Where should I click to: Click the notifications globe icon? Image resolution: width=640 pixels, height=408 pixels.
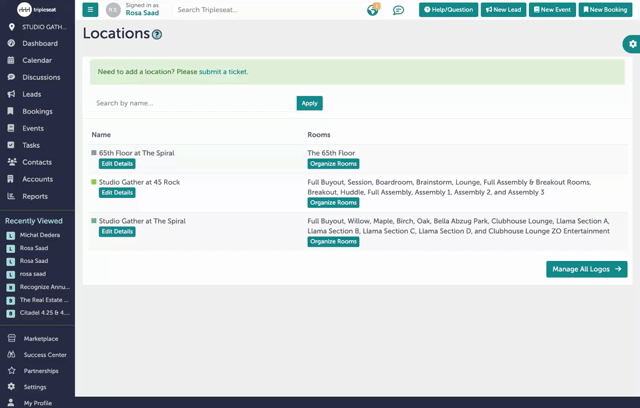click(x=373, y=10)
